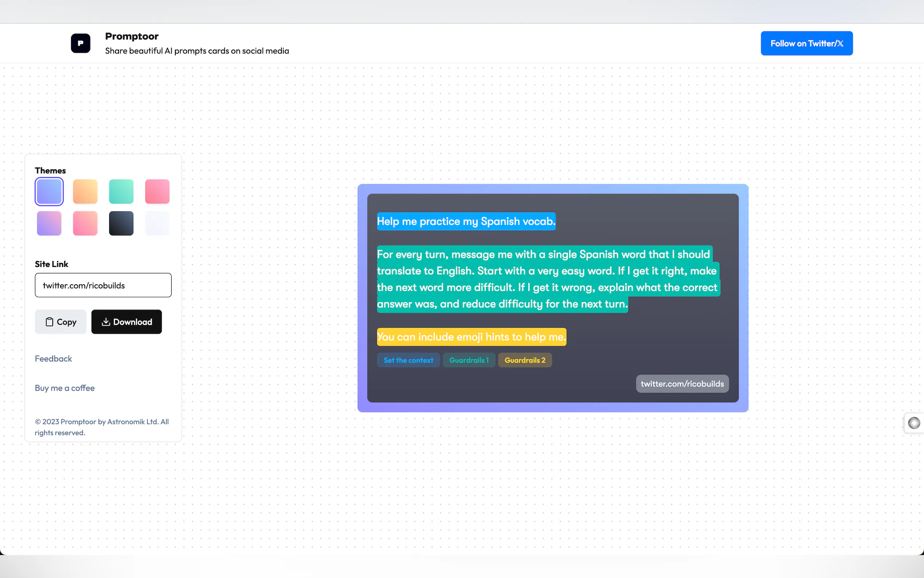Image resolution: width=924 pixels, height=578 pixels.
Task: Choose the white light theme swatch
Action: pos(157,223)
